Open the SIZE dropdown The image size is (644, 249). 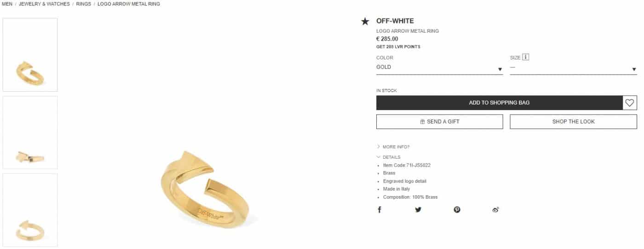tap(573, 68)
